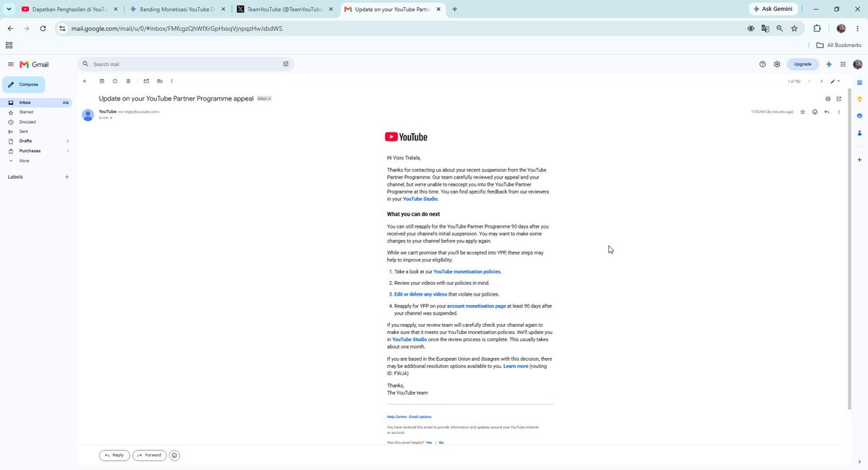
Task: Open the emoji reaction button beside Forward
Action: pos(174,456)
